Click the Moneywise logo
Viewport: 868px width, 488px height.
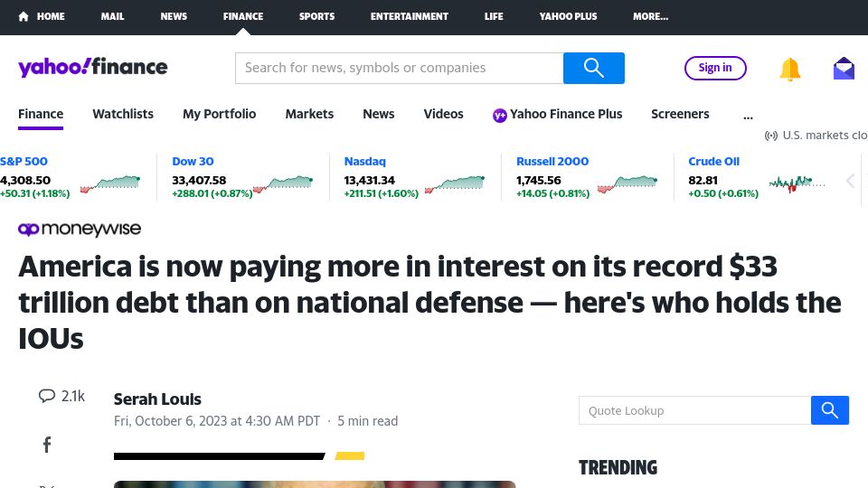[80, 229]
